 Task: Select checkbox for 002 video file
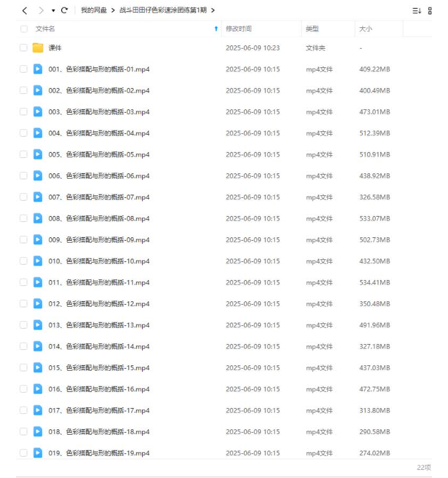click(23, 90)
